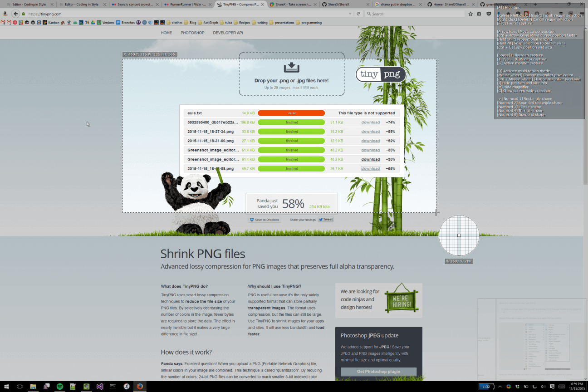
Task: Switch to sharex put in dropbox Google tab
Action: point(397,5)
